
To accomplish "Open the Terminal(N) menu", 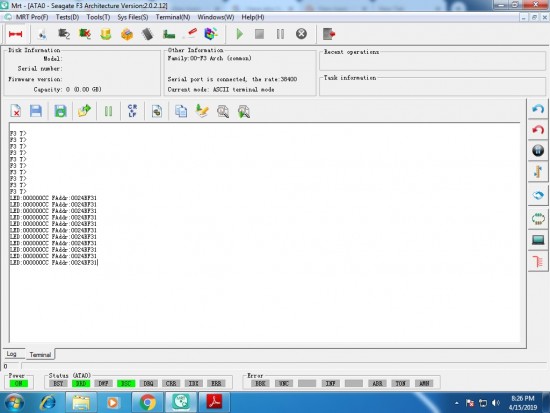I will pos(173,17).
